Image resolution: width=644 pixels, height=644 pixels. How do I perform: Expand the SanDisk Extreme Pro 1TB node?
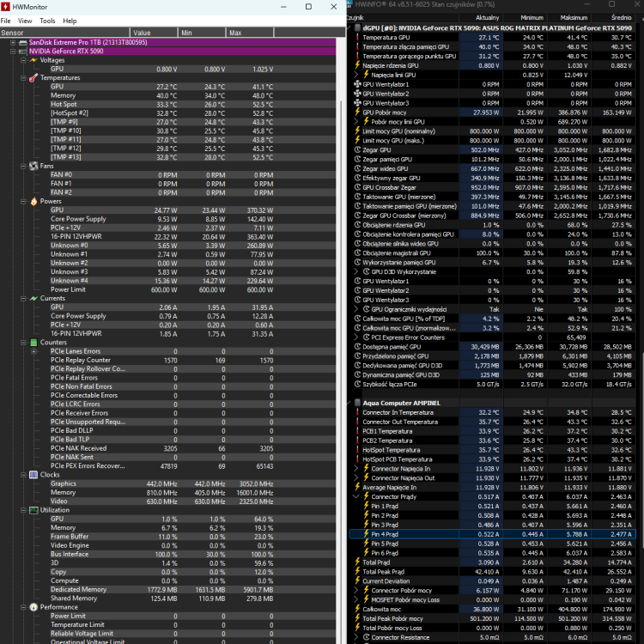point(13,42)
